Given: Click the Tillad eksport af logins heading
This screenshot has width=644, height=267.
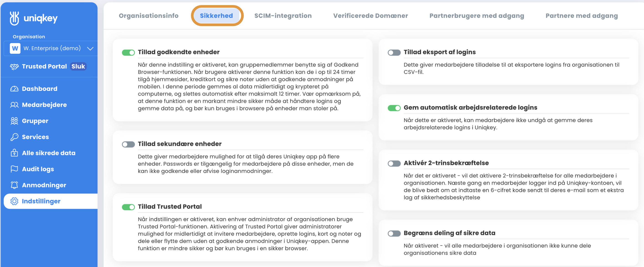Looking at the screenshot, I should tap(440, 52).
